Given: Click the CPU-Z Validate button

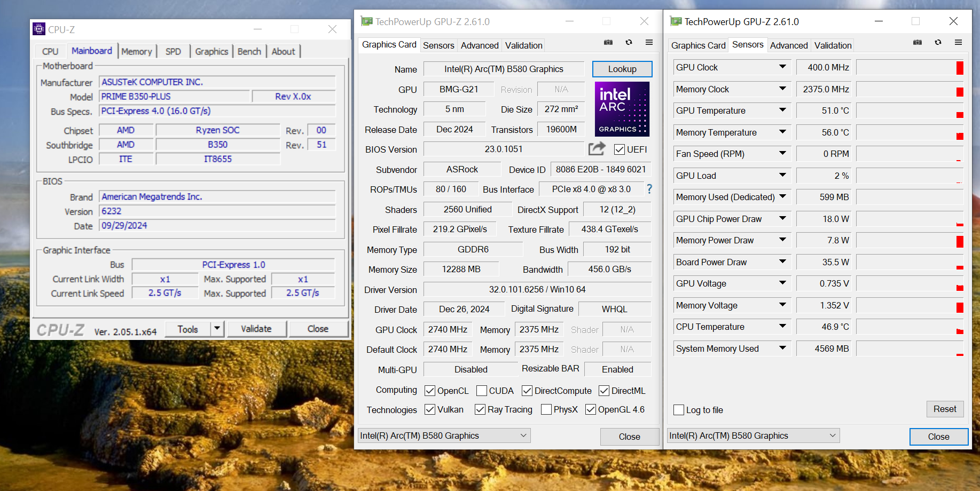Looking at the screenshot, I should 256,329.
